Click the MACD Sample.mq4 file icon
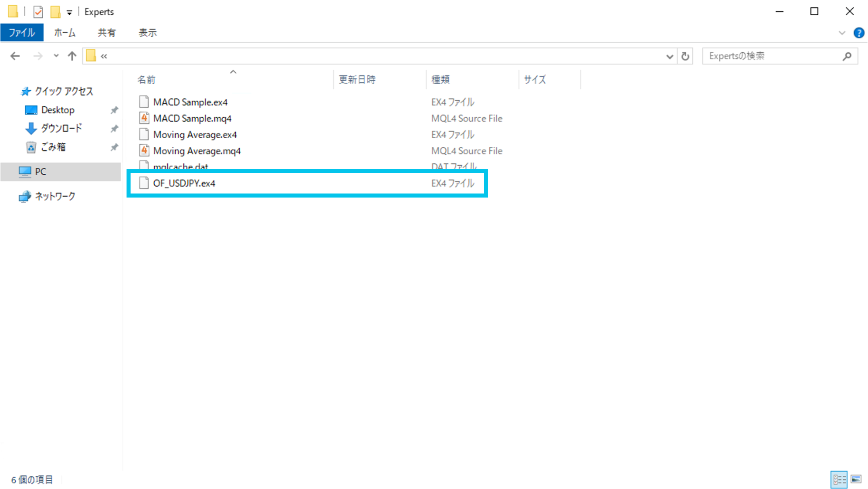The width and height of the screenshot is (868, 489). [x=144, y=118]
